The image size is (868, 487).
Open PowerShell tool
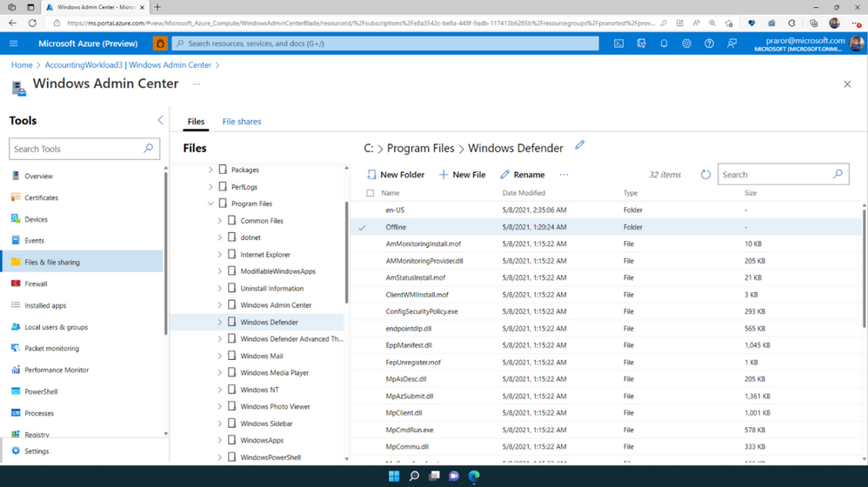(41, 392)
